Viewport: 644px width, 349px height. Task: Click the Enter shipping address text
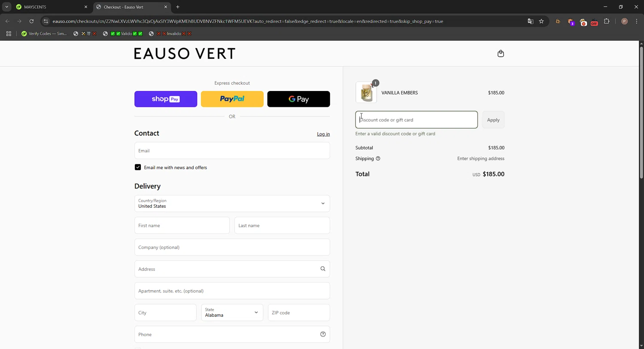click(x=481, y=158)
